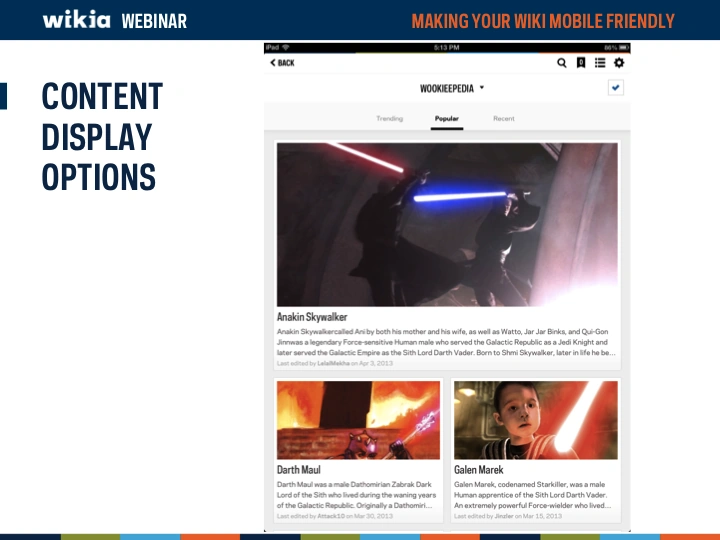
Task: Click the Darth Maul thumbnail image
Action: pyautogui.click(x=358, y=419)
